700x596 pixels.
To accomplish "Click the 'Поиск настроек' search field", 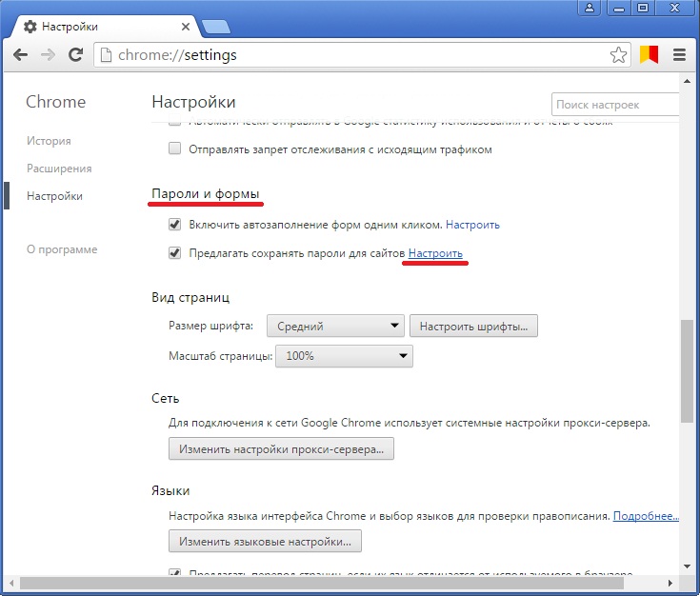I will click(614, 105).
